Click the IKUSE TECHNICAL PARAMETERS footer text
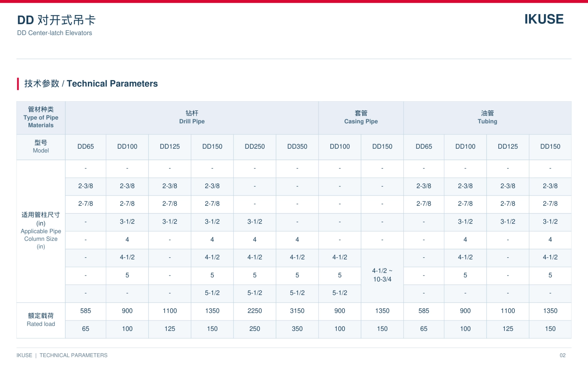The height and width of the screenshot is (368, 588). 62,355
